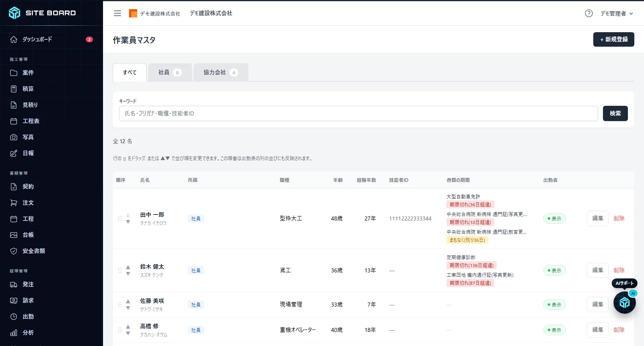Open 請求 icon in sidebar
This screenshot has width=644, height=346.
[14, 301]
